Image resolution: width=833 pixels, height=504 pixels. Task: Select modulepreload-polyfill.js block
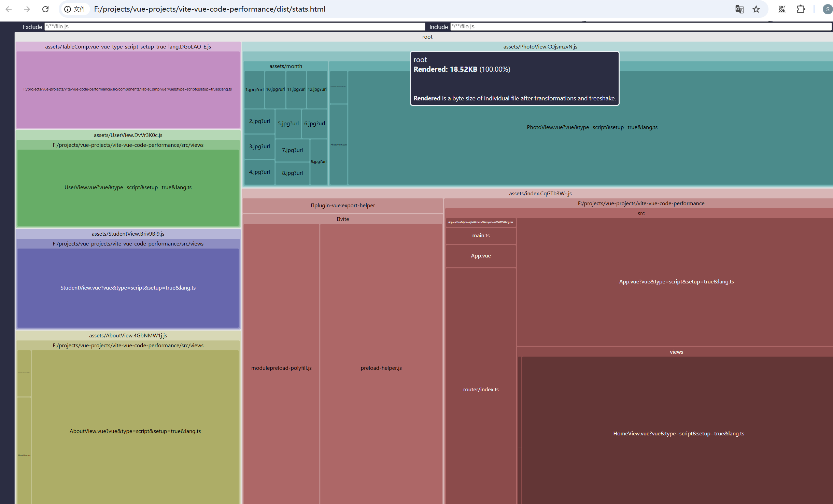tap(281, 368)
